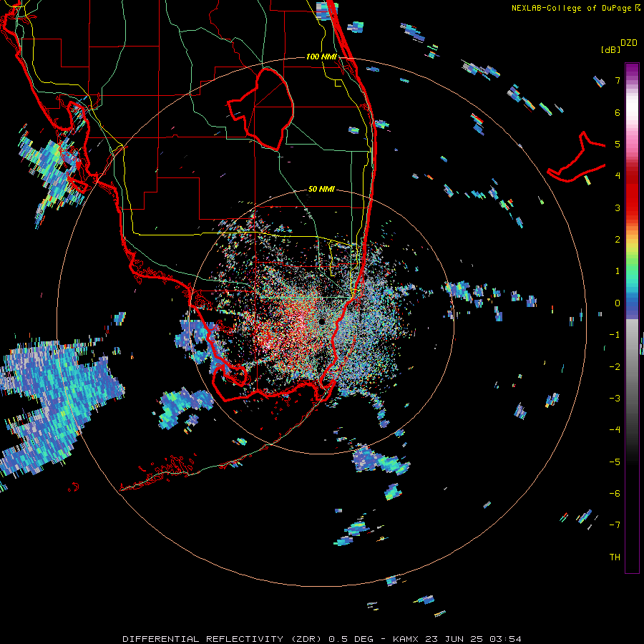Click the -4 value on the color scale

click(615, 430)
